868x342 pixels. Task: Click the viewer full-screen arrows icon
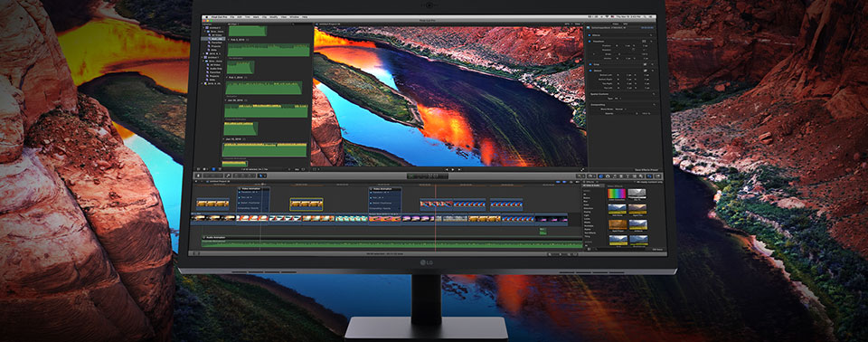582,169
